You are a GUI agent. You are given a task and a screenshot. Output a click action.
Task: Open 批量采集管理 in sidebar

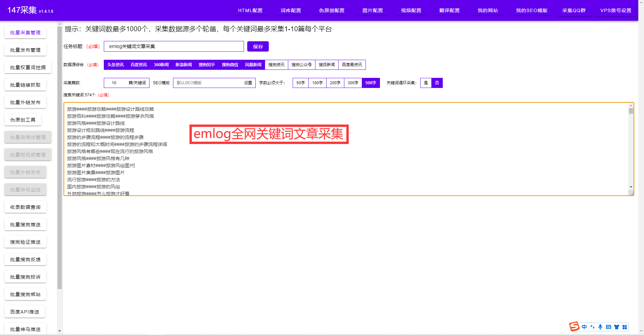[x=25, y=33]
